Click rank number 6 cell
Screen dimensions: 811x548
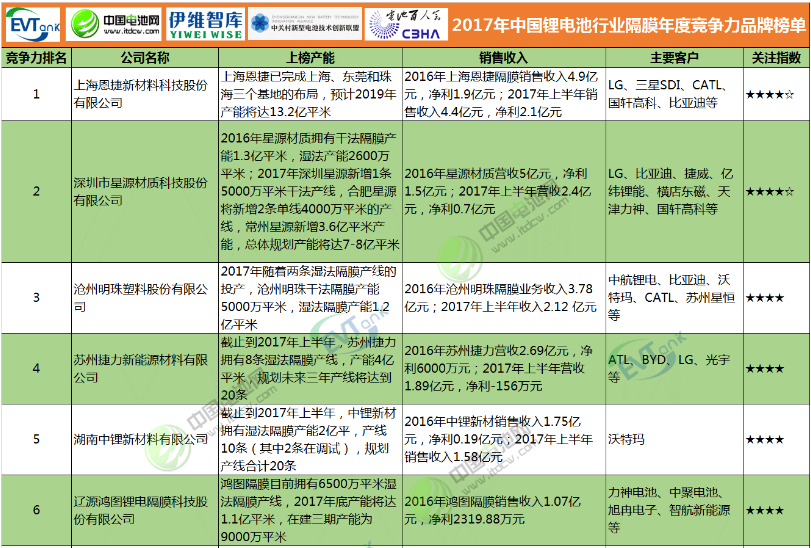[36, 510]
